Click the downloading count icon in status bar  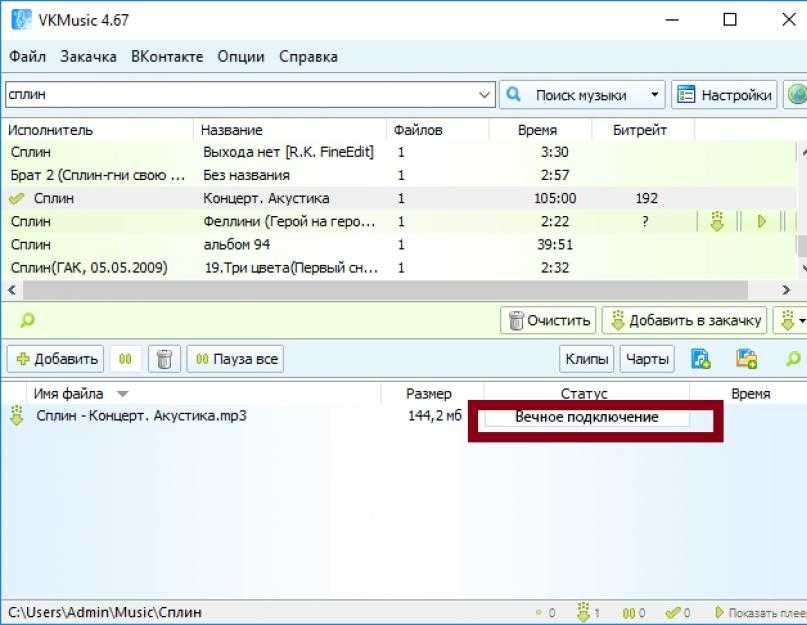coord(583,612)
